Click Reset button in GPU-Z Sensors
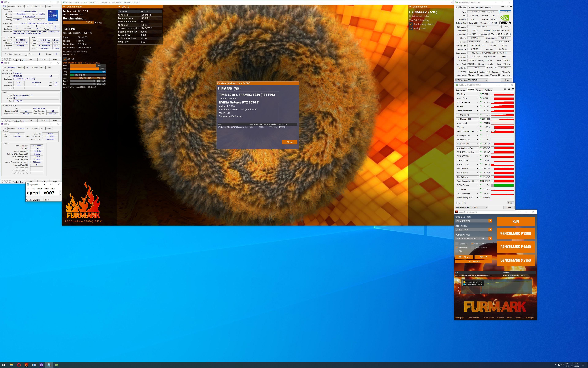The image size is (588, 368). tap(510, 203)
